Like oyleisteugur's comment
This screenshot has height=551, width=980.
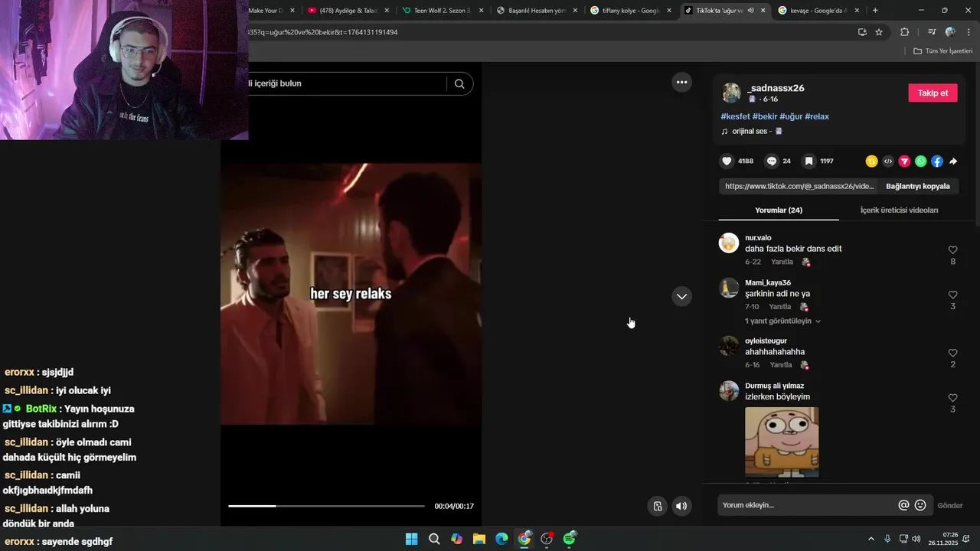[953, 353]
